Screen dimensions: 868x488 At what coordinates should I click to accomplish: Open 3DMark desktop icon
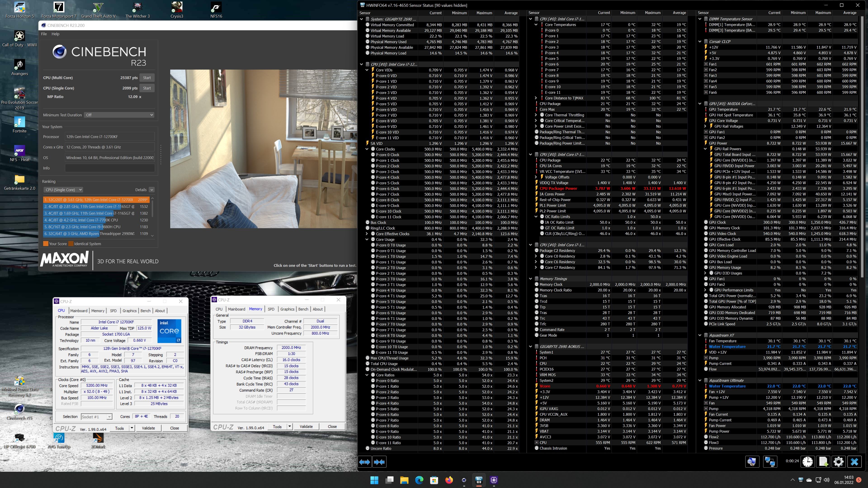98,441
